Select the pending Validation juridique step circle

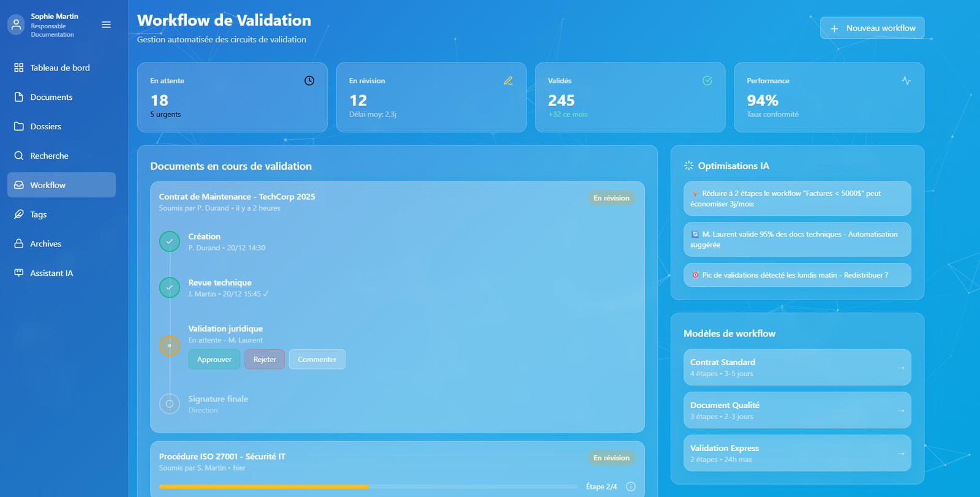tap(170, 346)
